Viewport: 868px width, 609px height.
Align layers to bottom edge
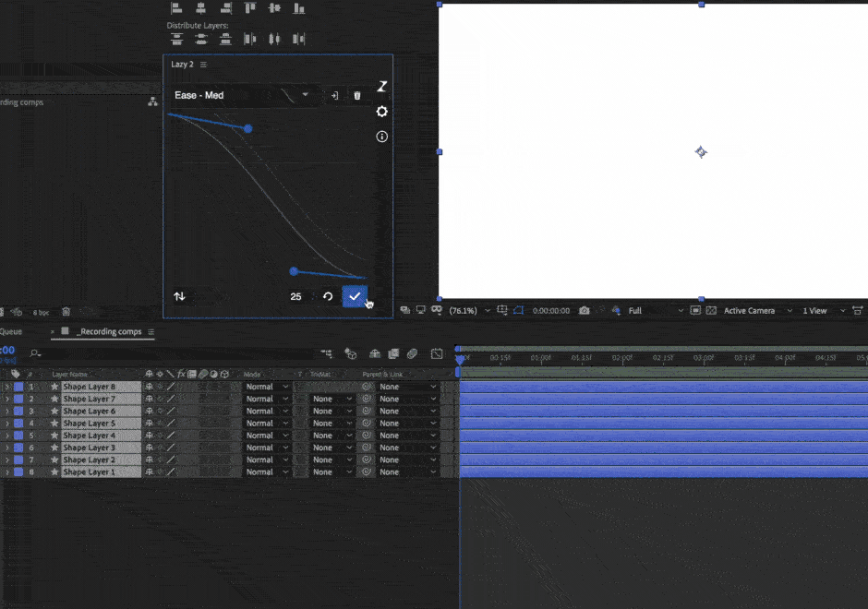tap(299, 7)
